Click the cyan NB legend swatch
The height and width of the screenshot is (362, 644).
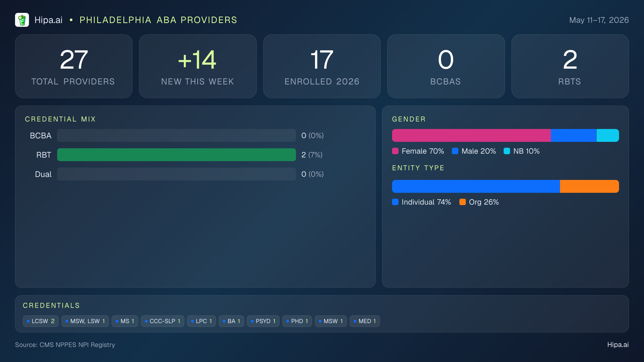507,151
